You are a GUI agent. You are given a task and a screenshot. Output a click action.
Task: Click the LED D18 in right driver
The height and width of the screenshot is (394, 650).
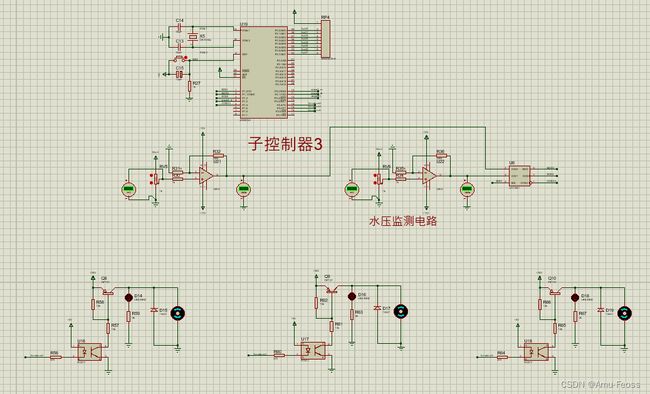(575, 297)
